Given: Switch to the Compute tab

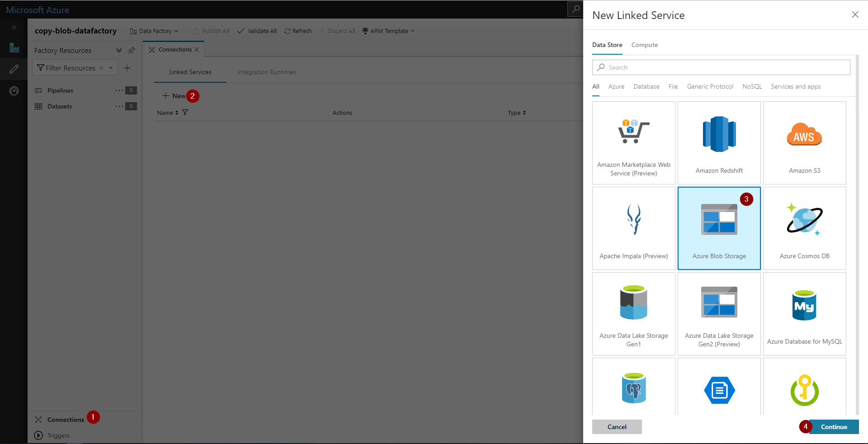Looking at the screenshot, I should pyautogui.click(x=644, y=45).
